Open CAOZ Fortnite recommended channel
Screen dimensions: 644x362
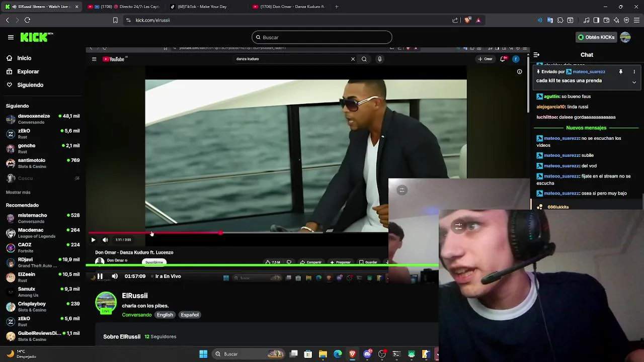43,247
